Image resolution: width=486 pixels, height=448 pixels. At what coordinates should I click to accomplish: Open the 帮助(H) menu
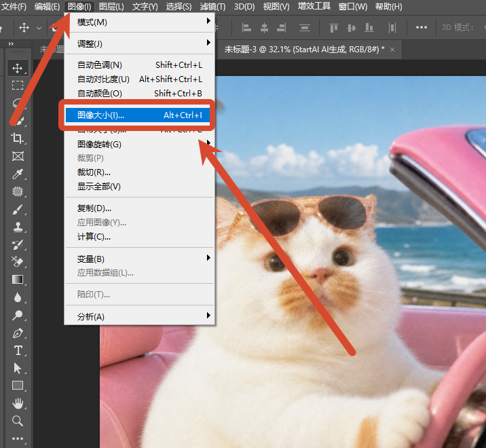389,7
